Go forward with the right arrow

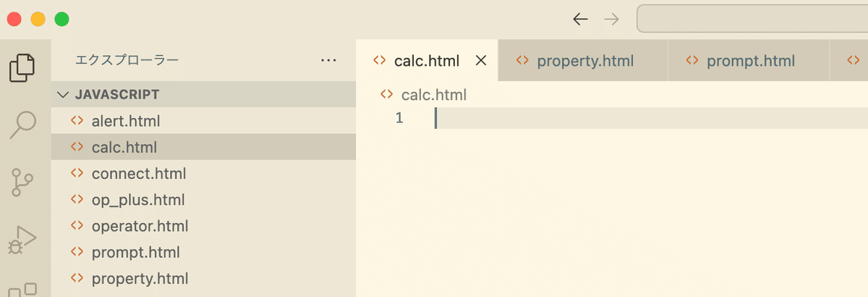(x=611, y=20)
